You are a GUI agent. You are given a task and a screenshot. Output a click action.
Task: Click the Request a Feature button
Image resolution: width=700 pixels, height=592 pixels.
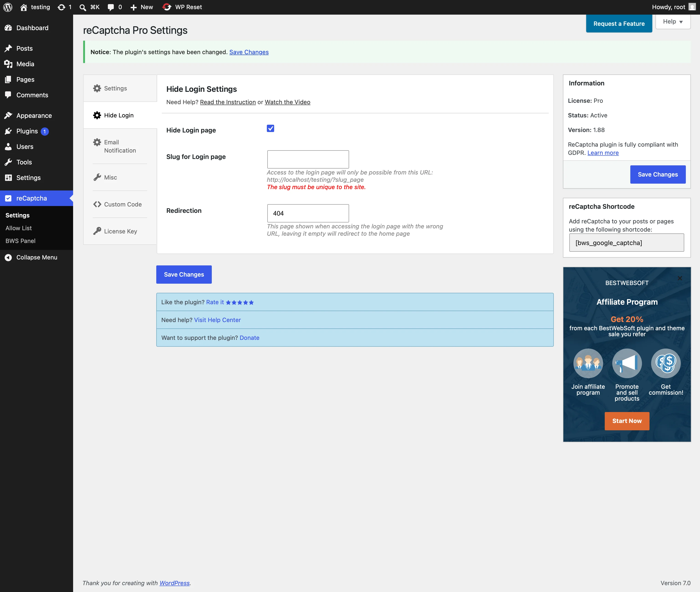[x=619, y=24]
